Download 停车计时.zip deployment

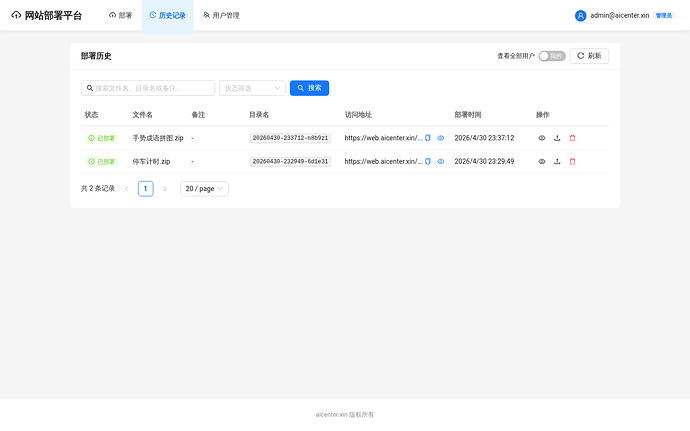[557, 162]
